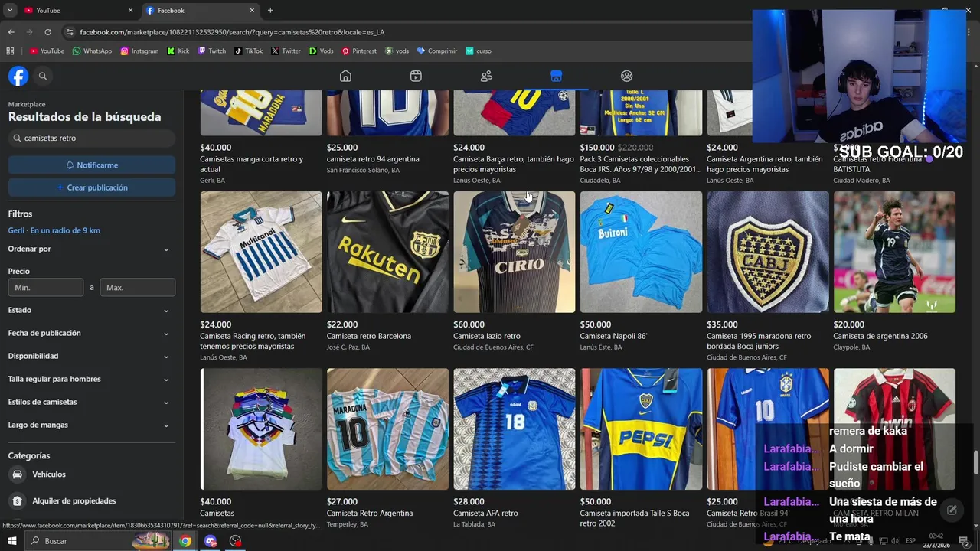The width and height of the screenshot is (980, 551).
Task: Open the Facebook logo home link
Action: pos(18,76)
